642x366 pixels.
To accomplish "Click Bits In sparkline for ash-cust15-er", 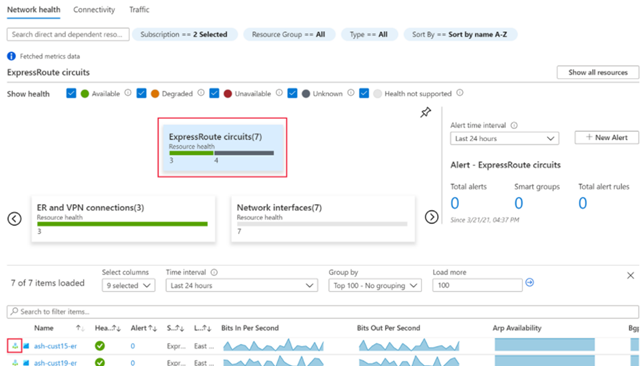I will click(x=274, y=345).
